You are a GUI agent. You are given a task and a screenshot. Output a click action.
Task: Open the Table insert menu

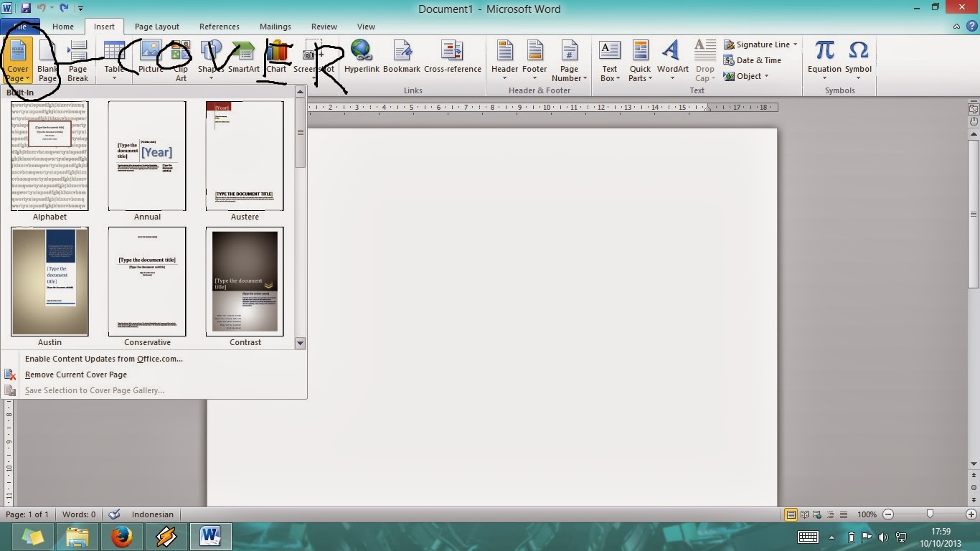click(114, 61)
